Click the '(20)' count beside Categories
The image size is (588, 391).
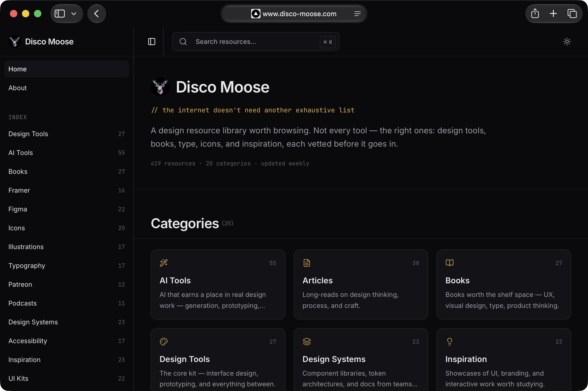click(x=228, y=223)
